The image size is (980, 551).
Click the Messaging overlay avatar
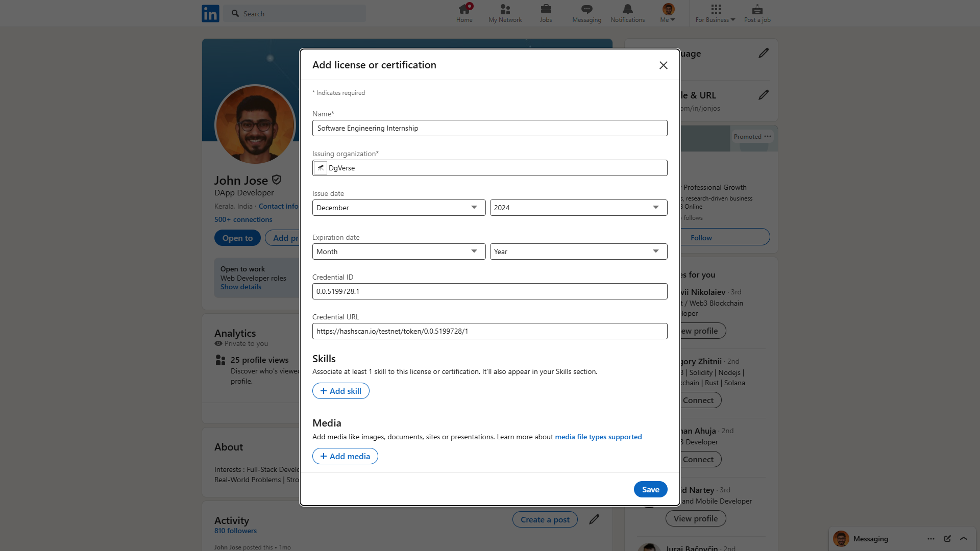pos(841,539)
